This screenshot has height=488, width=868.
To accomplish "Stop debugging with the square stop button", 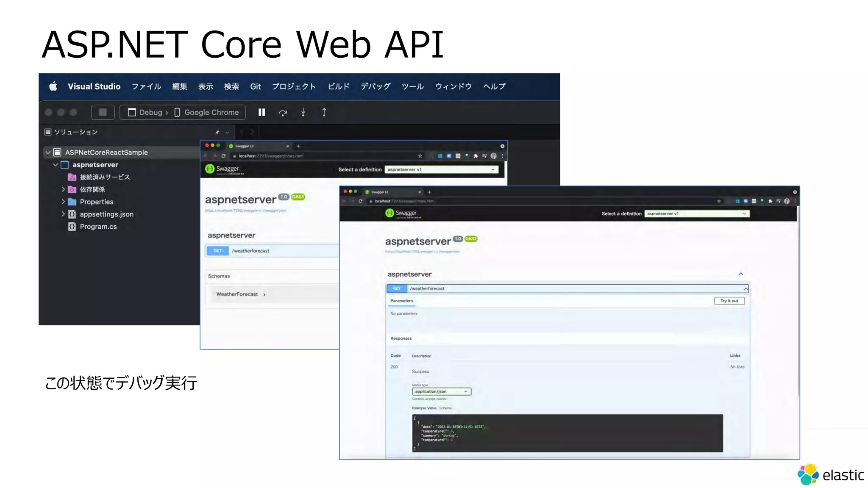I will coord(103,112).
